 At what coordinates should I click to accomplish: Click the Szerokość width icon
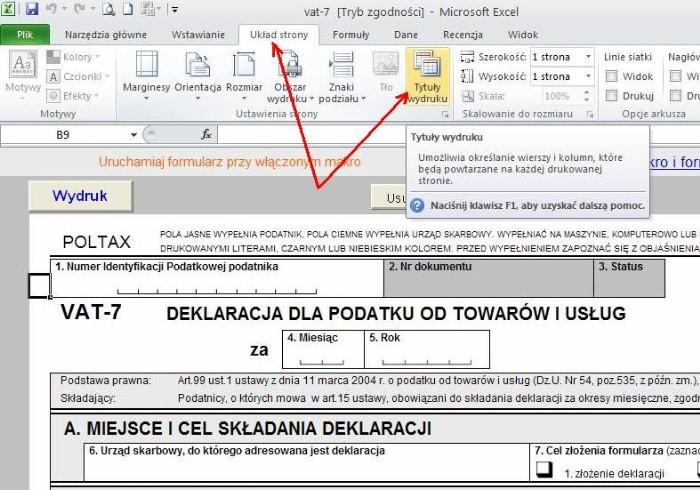click(x=467, y=57)
